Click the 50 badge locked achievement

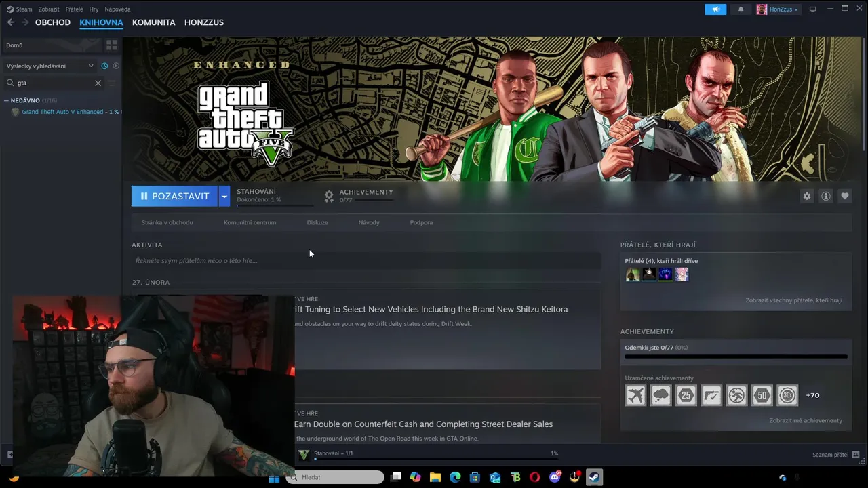[762, 395]
